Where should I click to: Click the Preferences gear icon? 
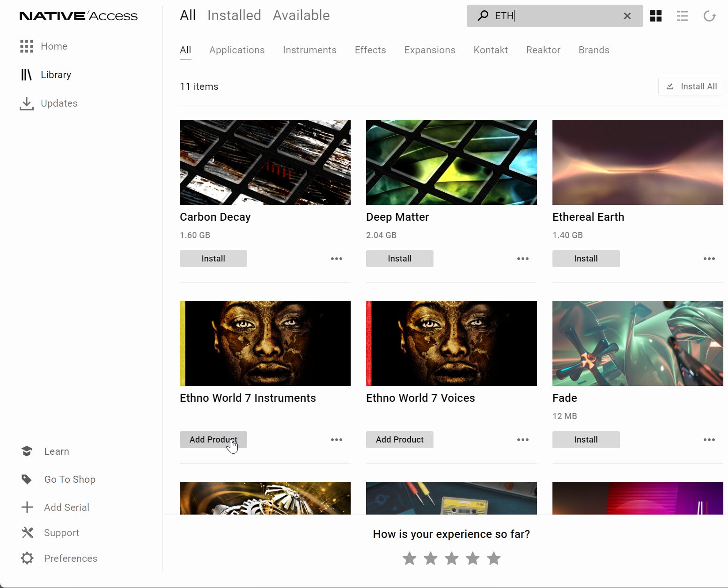[27, 558]
